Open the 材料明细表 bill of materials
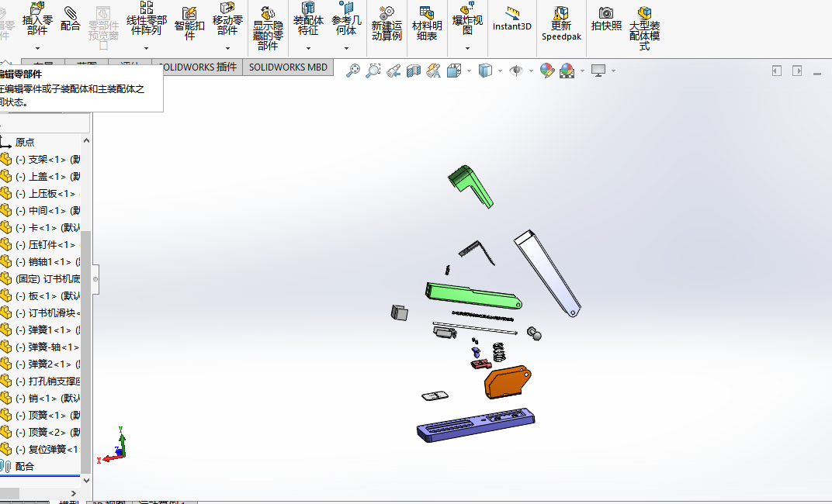832x504 pixels. [x=427, y=24]
